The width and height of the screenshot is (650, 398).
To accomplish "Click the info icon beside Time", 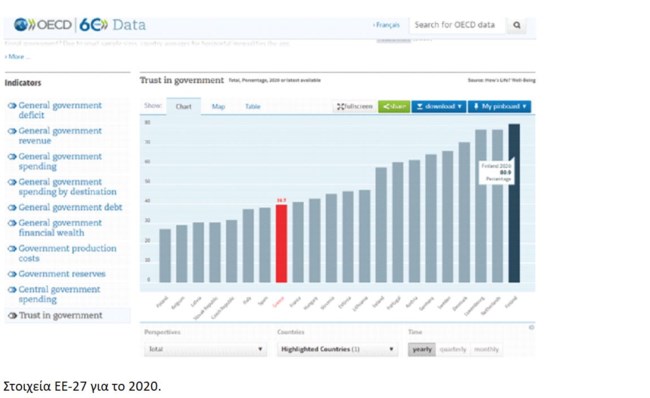I will coord(531,328).
